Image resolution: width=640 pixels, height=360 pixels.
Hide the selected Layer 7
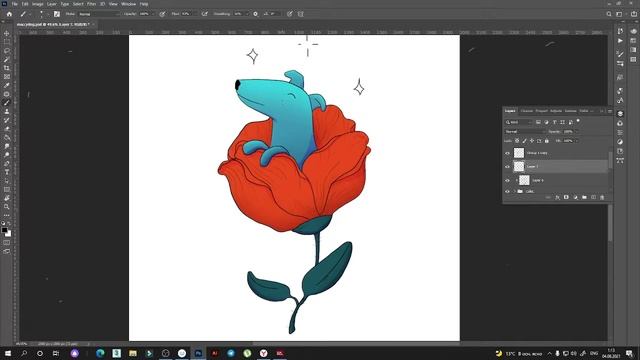[507, 167]
